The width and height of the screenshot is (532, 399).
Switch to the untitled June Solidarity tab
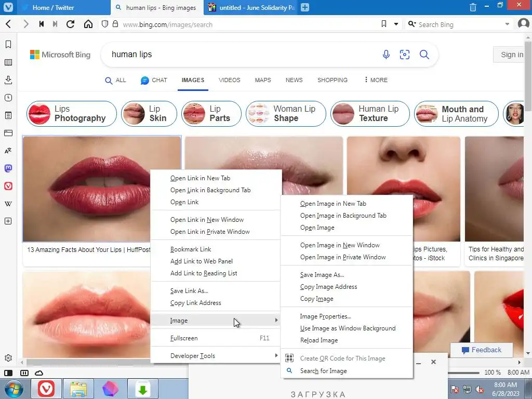tap(251, 7)
